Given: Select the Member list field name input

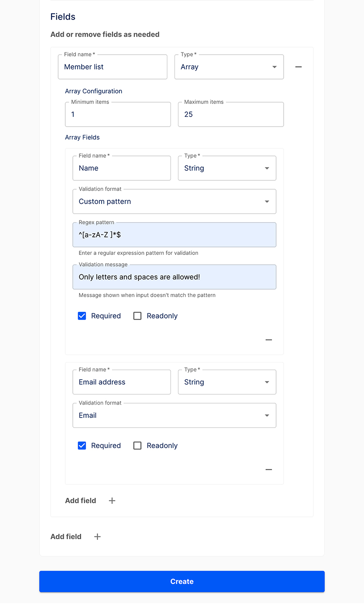Looking at the screenshot, I should click(112, 67).
